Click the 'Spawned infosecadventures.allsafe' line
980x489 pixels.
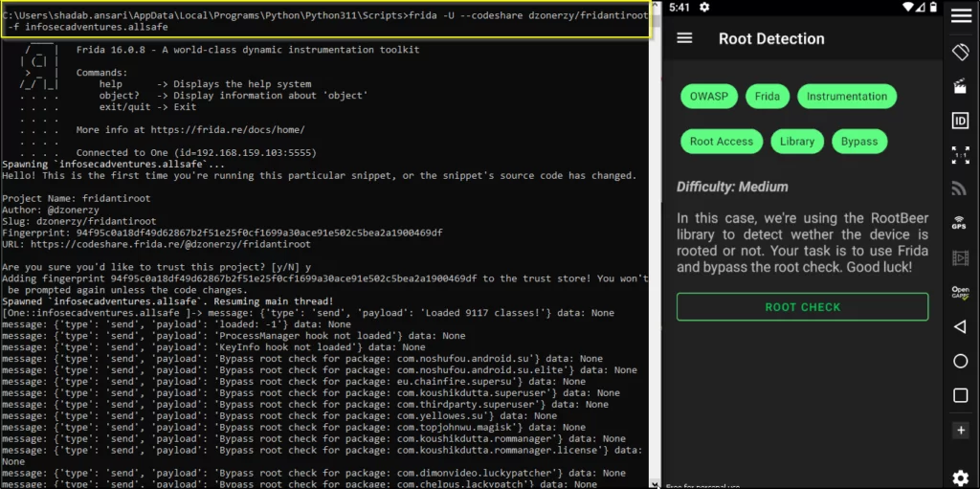pos(167,301)
